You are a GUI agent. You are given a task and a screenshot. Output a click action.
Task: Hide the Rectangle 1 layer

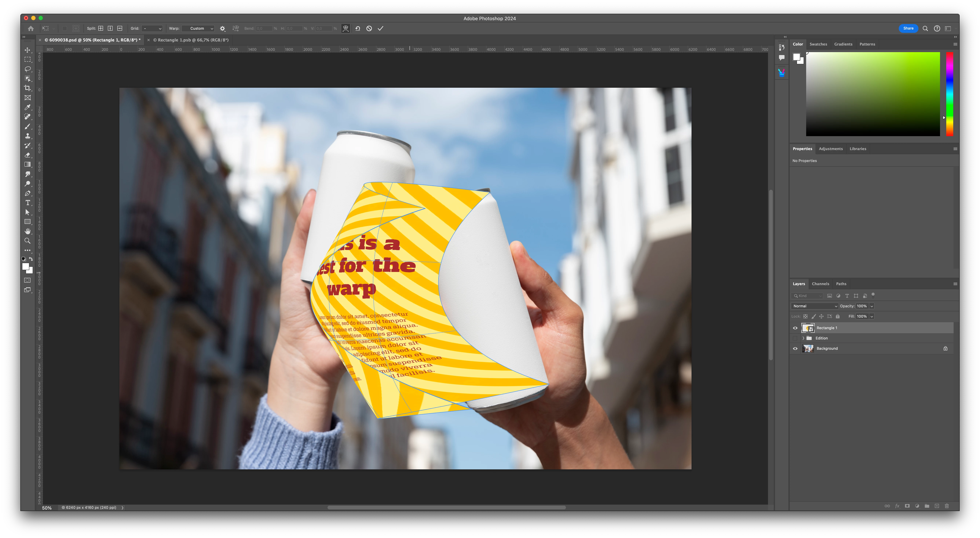pyautogui.click(x=795, y=328)
